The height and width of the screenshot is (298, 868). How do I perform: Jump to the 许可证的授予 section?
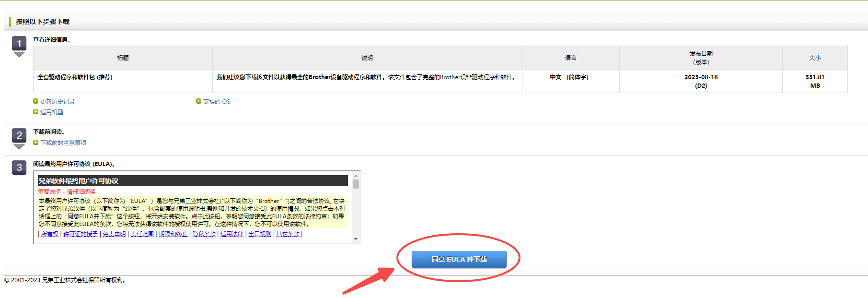point(81,234)
